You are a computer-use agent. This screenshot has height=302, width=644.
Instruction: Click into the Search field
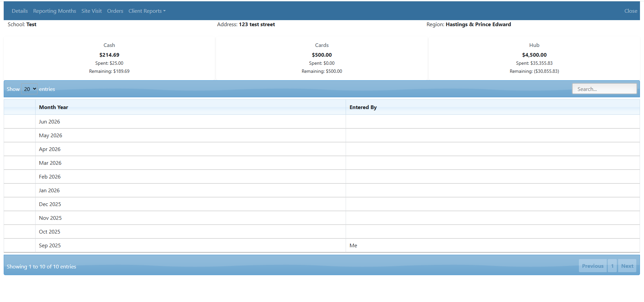[604, 89]
